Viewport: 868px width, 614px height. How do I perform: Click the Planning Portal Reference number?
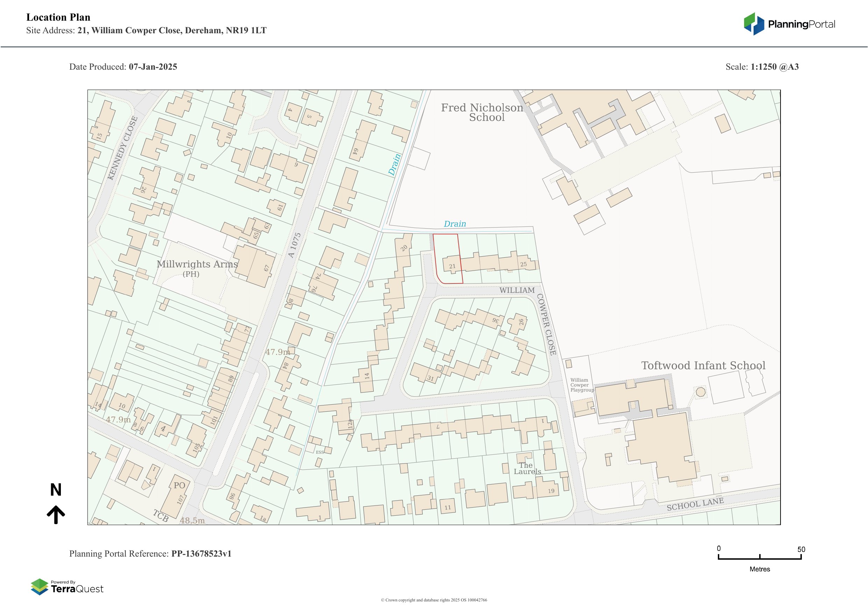coord(201,553)
